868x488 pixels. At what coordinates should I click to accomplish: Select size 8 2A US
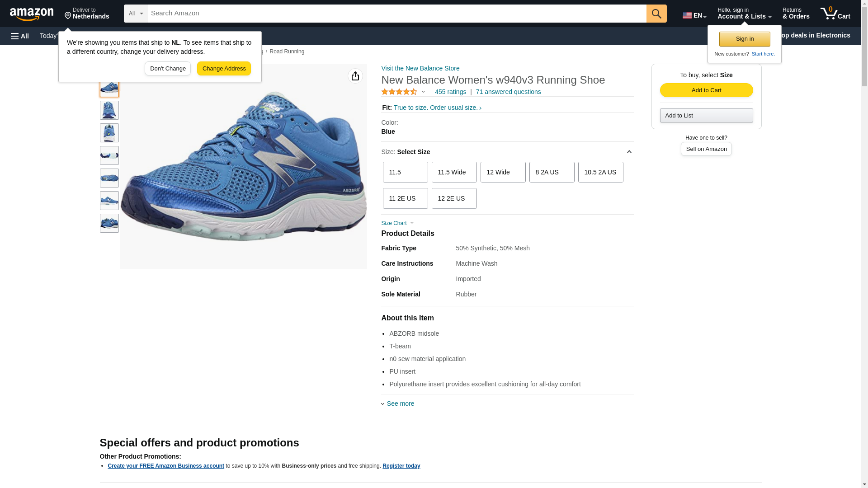[552, 172]
